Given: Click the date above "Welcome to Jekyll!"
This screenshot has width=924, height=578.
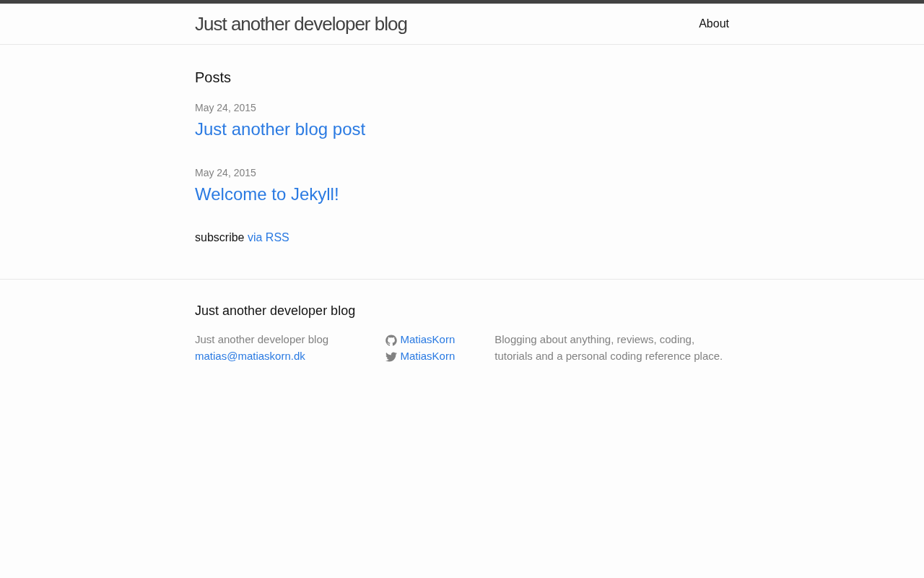Looking at the screenshot, I should (225, 173).
